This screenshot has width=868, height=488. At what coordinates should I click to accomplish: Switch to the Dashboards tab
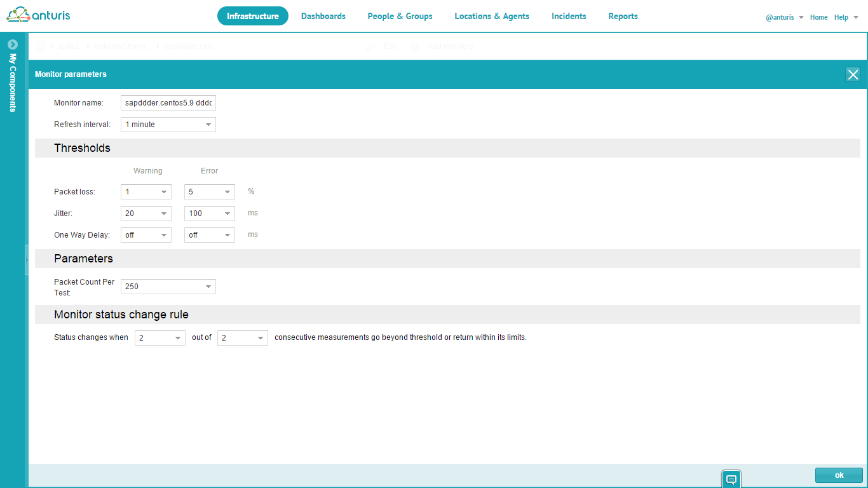click(323, 17)
